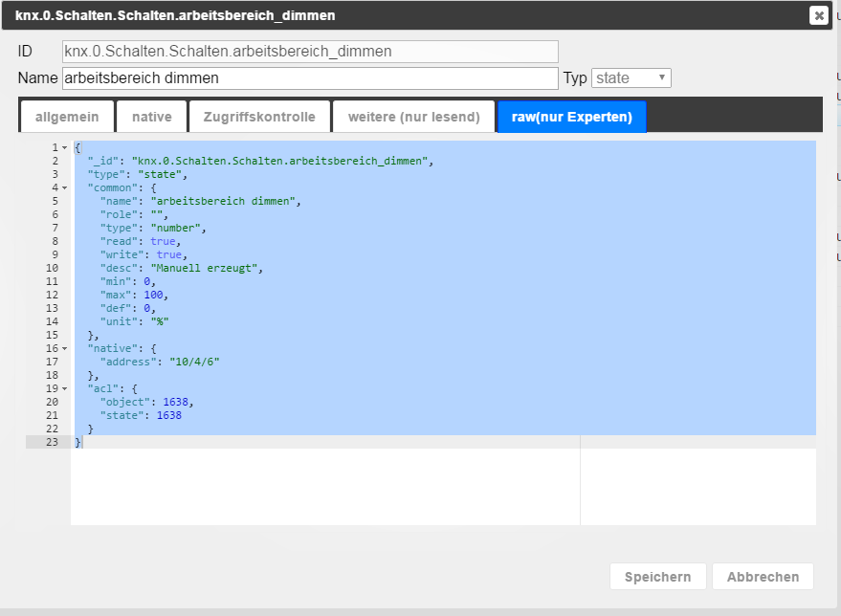841x616 pixels.
Task: Click the empty "role" value
Action: [157, 214]
